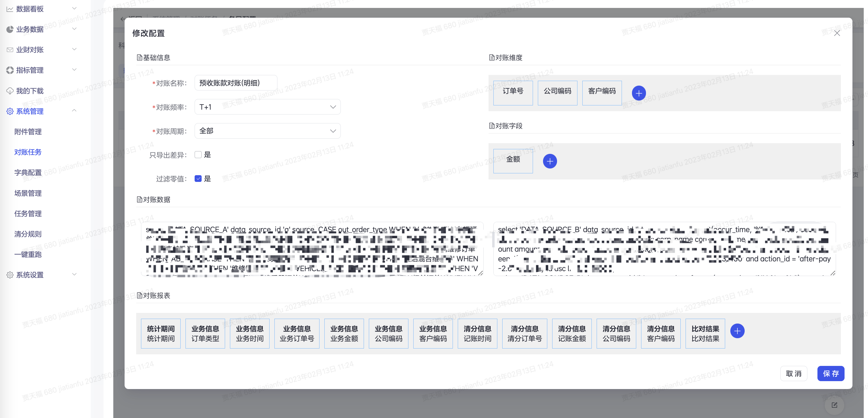Expand the 指标管理 menu chevron

[75, 69]
